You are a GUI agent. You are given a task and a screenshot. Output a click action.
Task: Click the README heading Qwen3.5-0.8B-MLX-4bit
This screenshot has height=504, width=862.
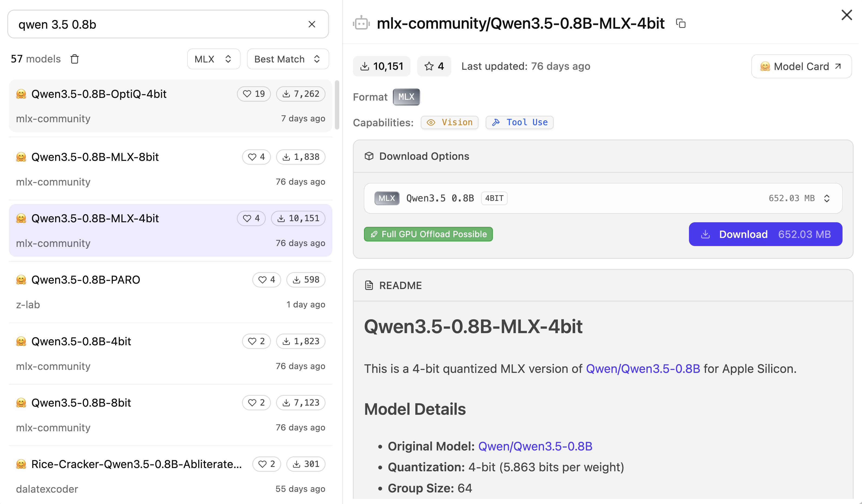(473, 326)
